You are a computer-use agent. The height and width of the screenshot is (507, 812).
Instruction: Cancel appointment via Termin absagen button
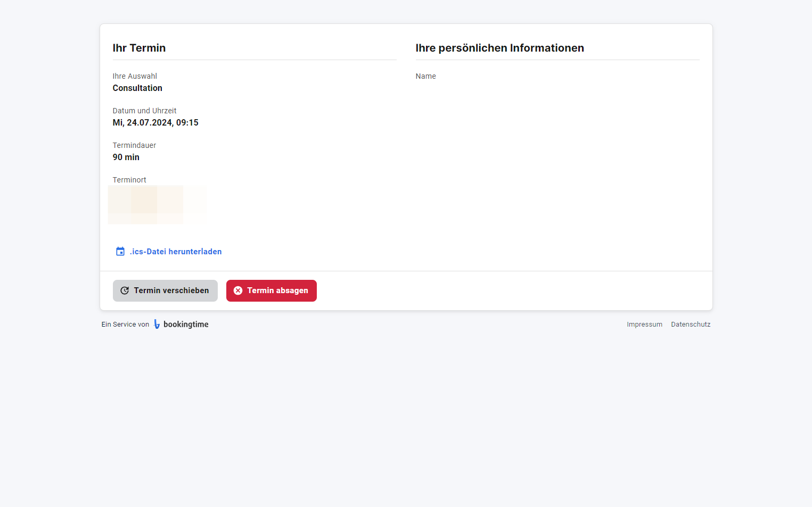point(272,290)
